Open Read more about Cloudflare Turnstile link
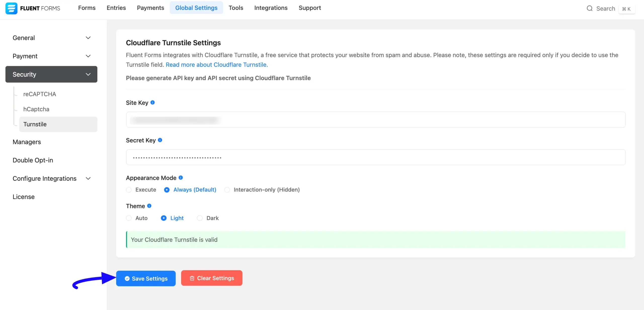The image size is (644, 310). (217, 65)
